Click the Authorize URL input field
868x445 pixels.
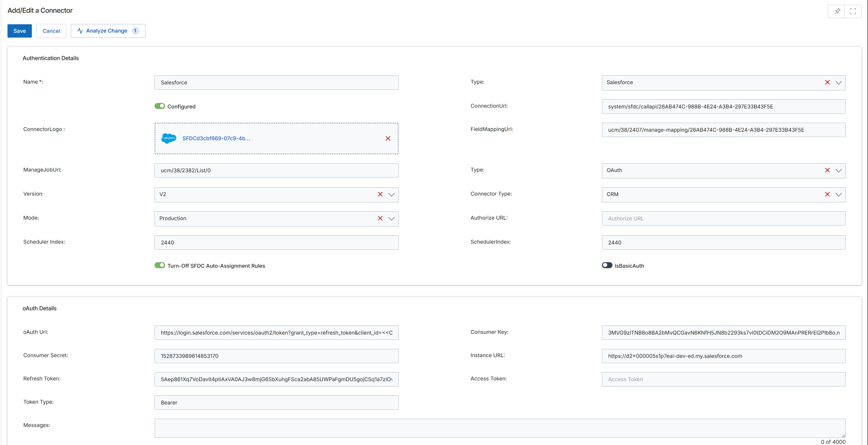(x=723, y=219)
